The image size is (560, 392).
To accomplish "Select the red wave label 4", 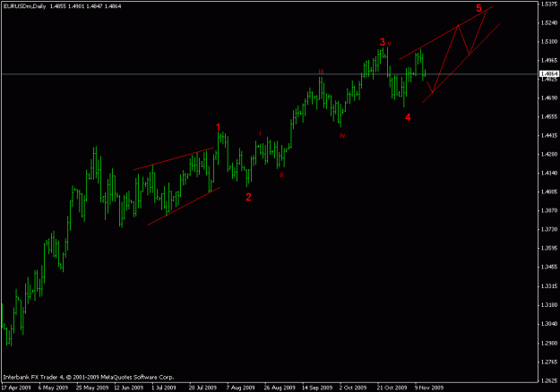I will click(408, 117).
